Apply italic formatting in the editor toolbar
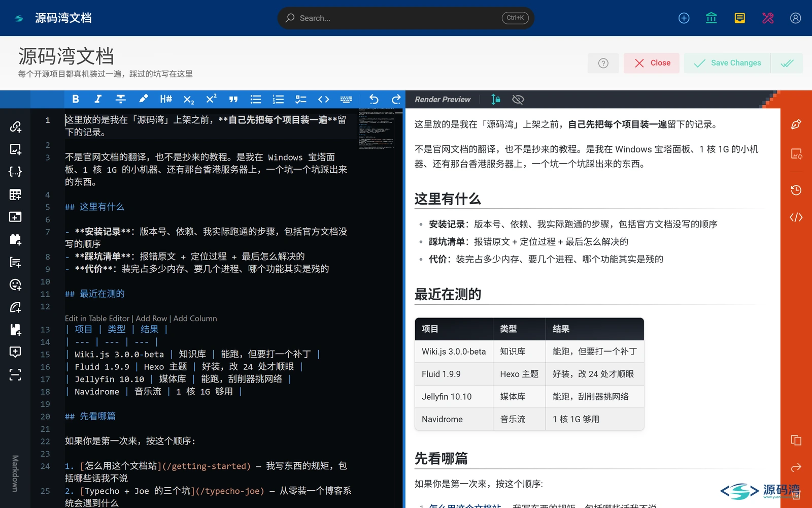 tap(98, 99)
